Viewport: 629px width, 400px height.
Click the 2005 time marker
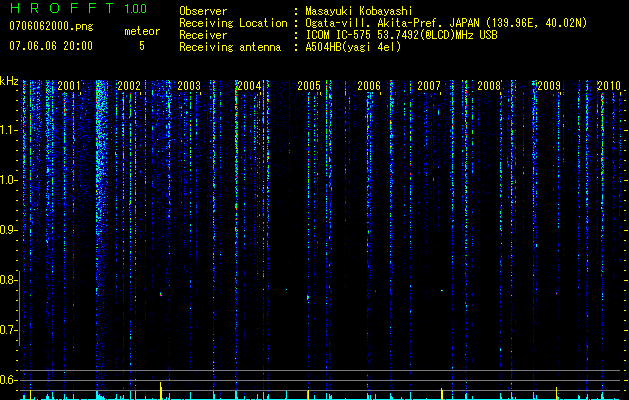pyautogui.click(x=309, y=85)
